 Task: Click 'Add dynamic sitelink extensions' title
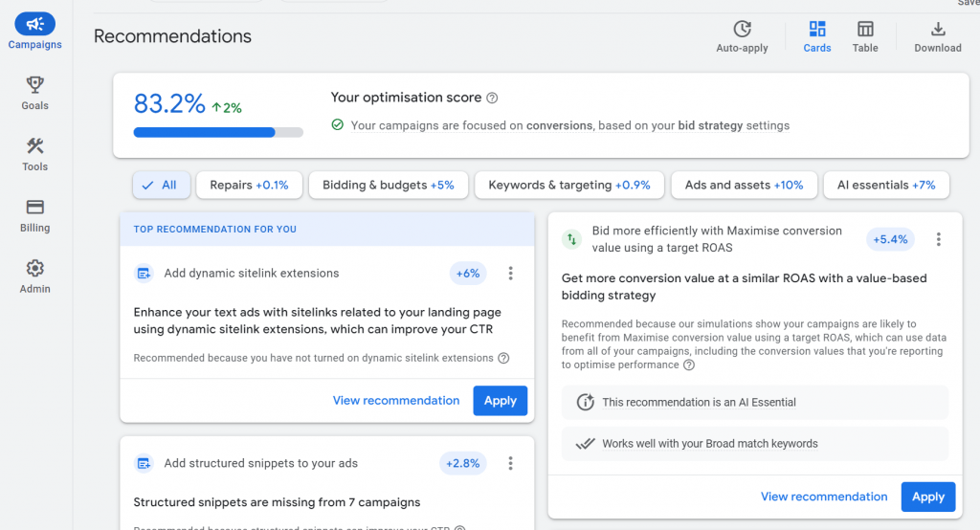(252, 273)
